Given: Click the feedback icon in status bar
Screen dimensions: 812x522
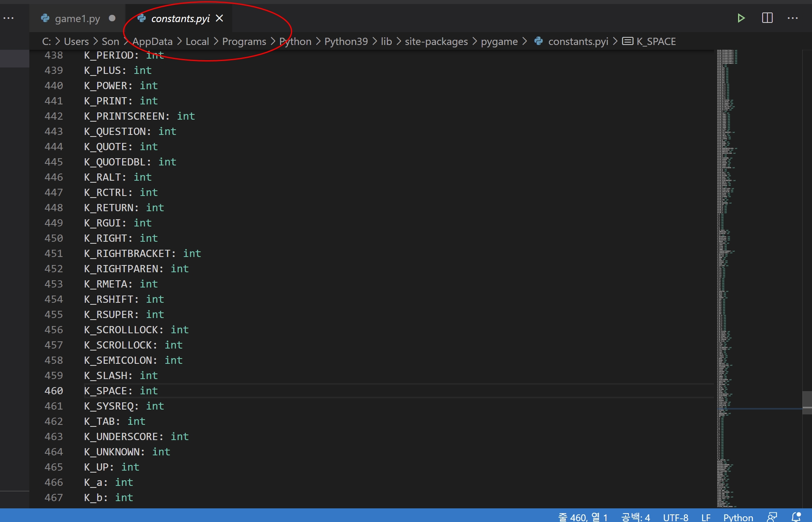Looking at the screenshot, I should coord(772,517).
